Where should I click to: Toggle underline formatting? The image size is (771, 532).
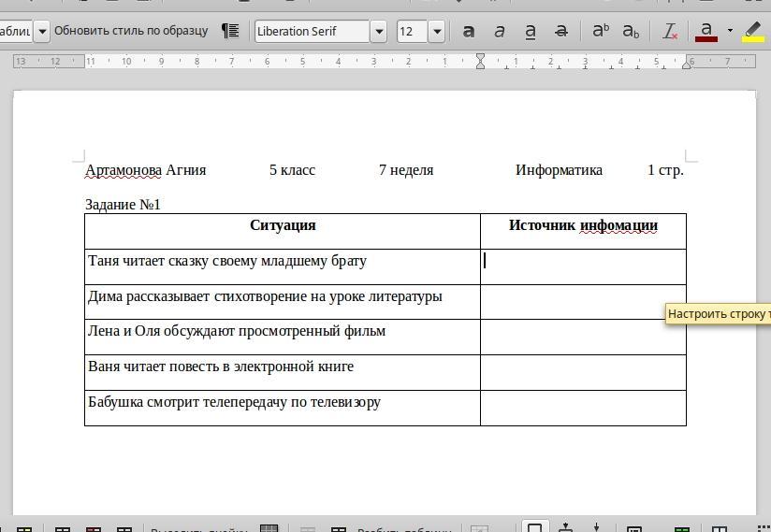coord(530,32)
